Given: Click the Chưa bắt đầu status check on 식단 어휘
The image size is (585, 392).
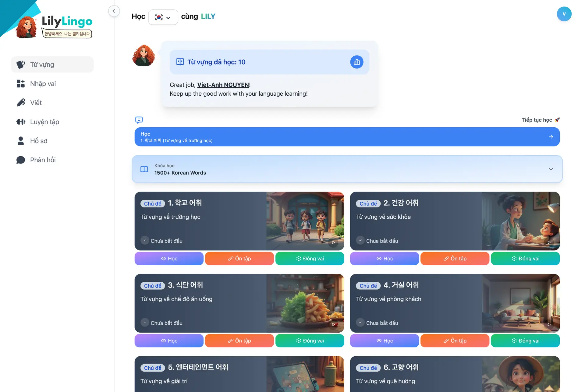Looking at the screenshot, I should (145, 323).
